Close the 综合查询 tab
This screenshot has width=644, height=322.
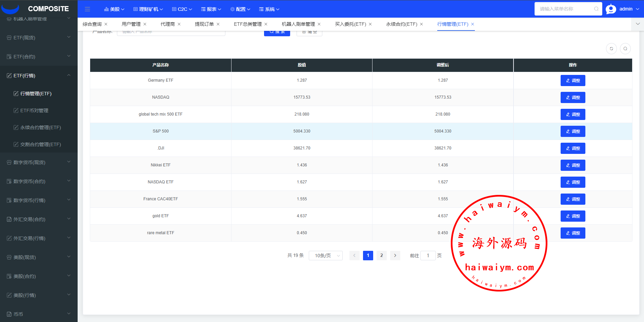coord(106,24)
